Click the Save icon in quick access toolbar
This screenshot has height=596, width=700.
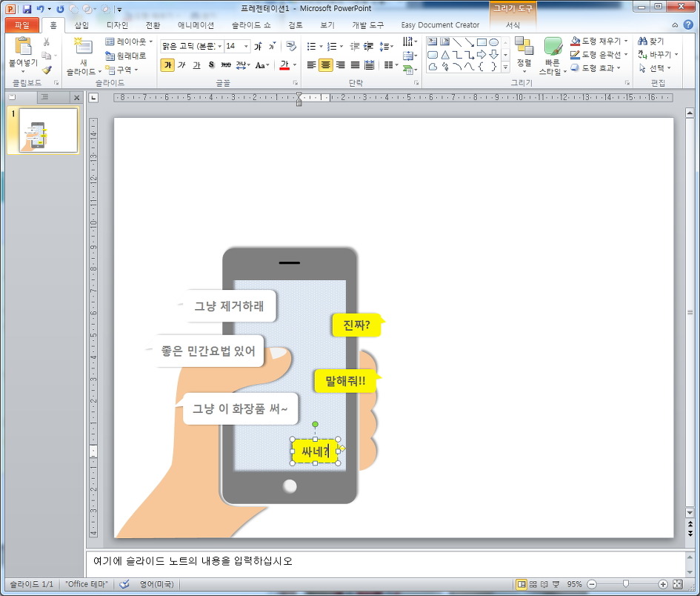pos(27,10)
